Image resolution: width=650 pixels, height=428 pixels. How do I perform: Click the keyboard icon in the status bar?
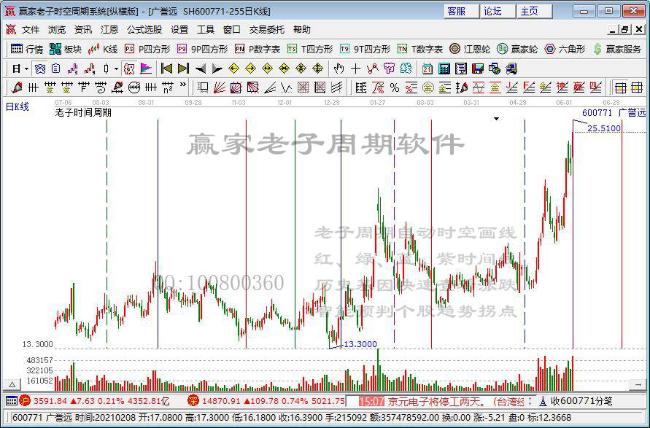tap(11, 401)
